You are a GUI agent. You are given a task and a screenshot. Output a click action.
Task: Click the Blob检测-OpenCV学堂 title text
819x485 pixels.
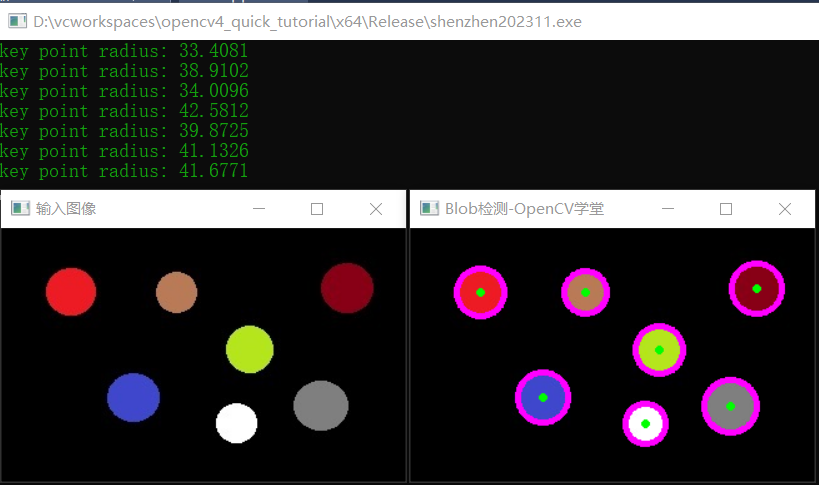click(x=524, y=209)
